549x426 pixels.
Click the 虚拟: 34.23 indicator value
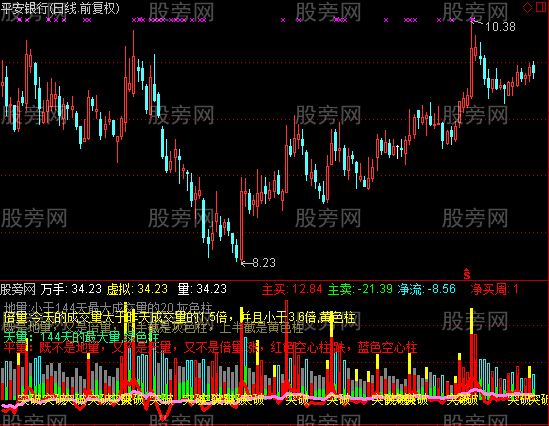(x=137, y=289)
